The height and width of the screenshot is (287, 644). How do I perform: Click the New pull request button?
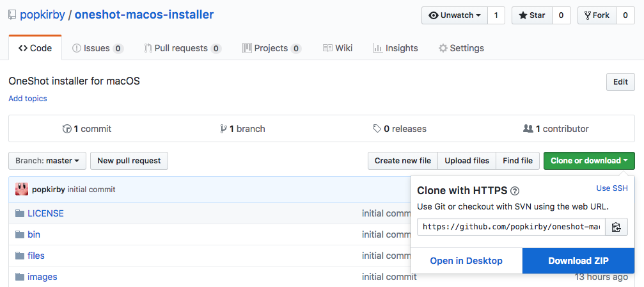[129, 161]
